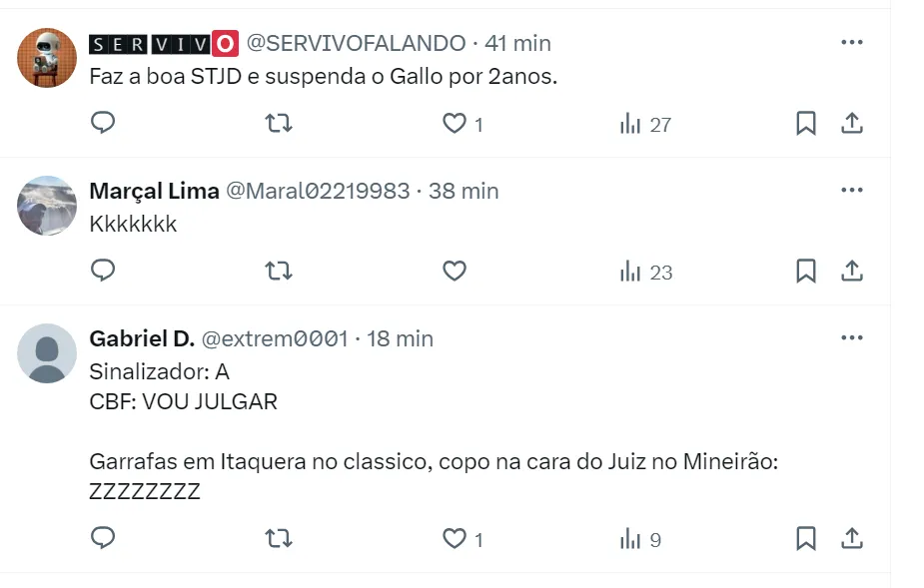View analytics showing 27 views

[645, 124]
